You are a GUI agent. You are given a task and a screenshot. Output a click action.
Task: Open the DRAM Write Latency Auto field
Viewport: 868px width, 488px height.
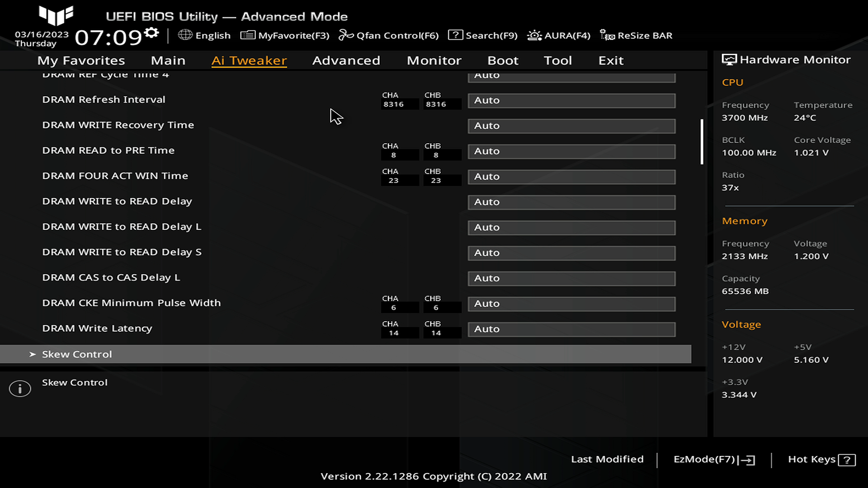(571, 329)
